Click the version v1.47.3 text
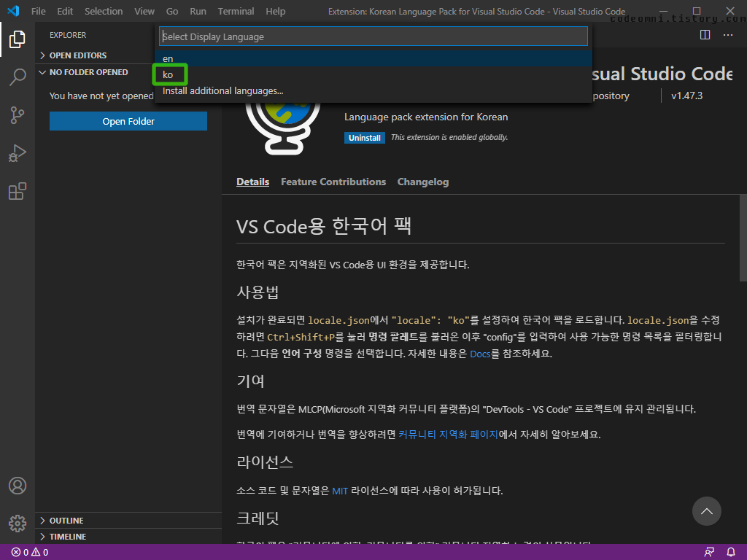 (x=686, y=96)
